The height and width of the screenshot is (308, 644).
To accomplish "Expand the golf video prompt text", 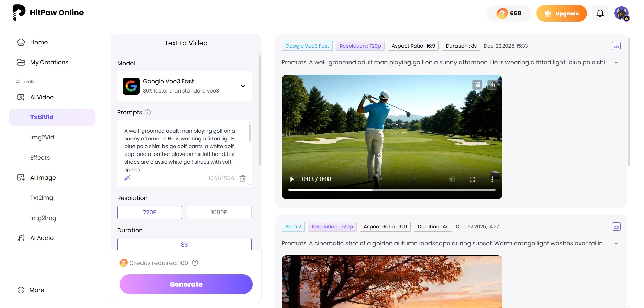I will pos(616,62).
